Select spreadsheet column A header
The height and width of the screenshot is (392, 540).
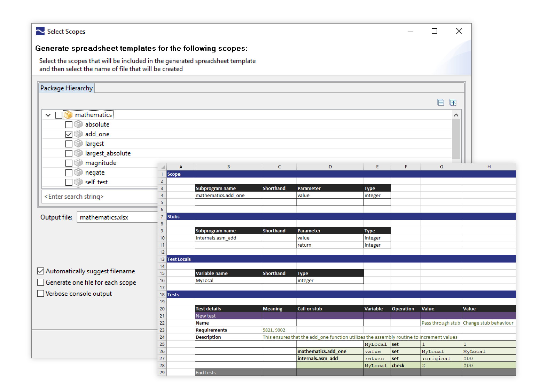pos(181,167)
